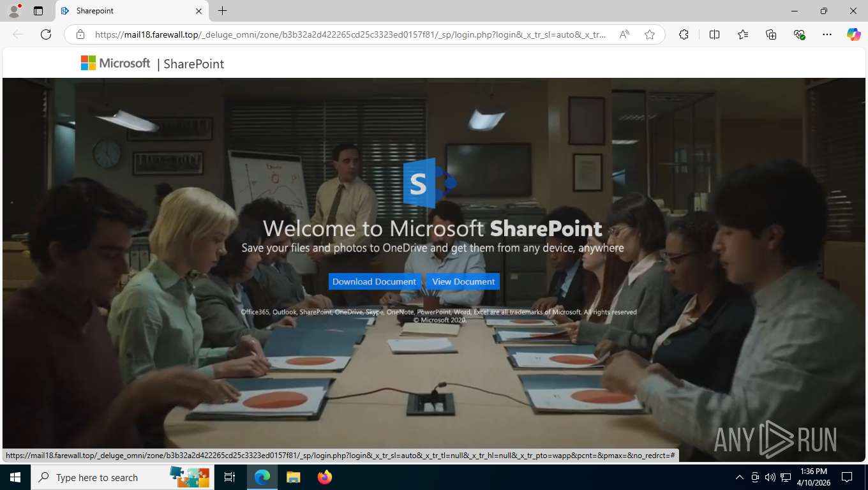Open the network status tray icon
Viewport: 868px width, 490px height.
click(786, 477)
